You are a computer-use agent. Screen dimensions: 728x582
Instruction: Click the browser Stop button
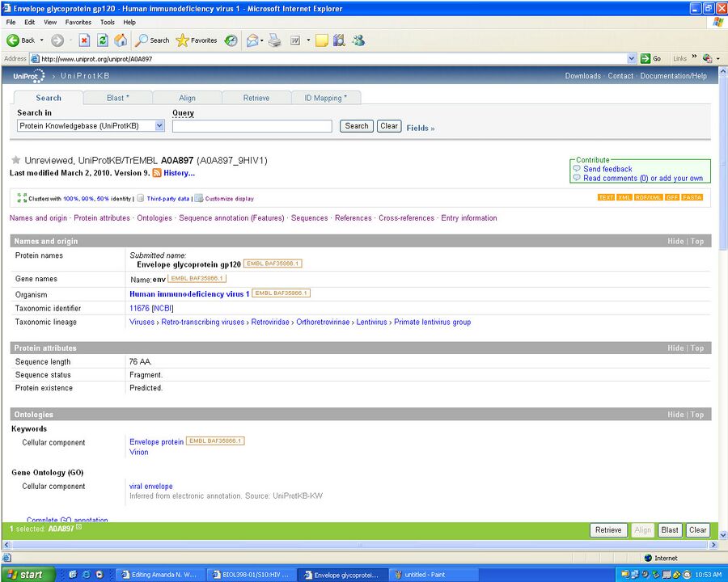tap(84, 40)
